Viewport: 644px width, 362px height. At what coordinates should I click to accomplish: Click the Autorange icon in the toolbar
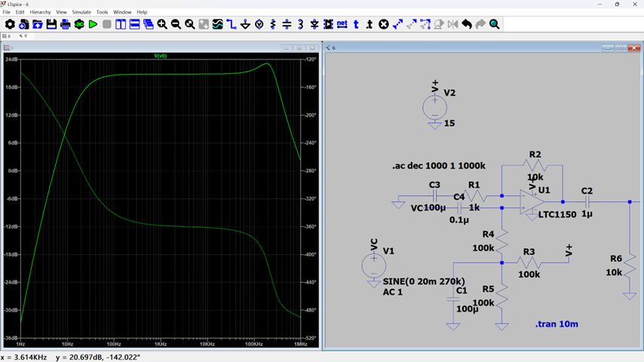[x=204, y=24]
